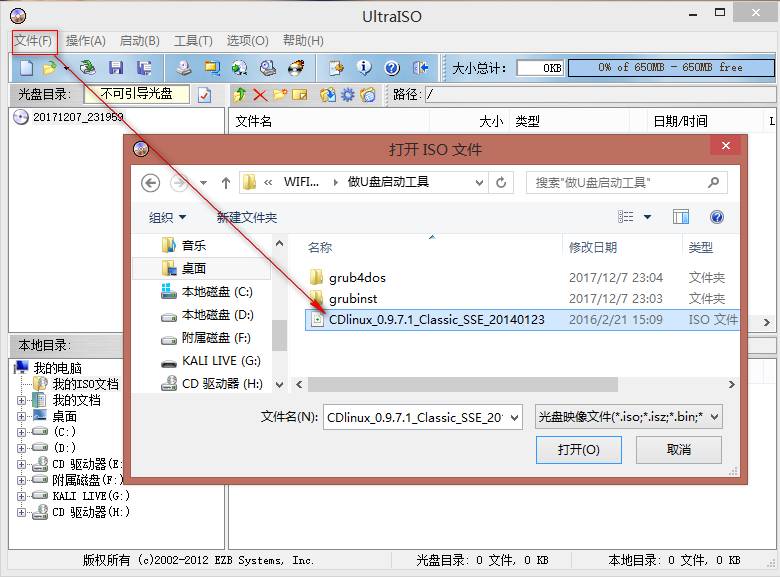Click the 打开(O) button
This screenshot has width=780, height=577.
tap(579, 450)
